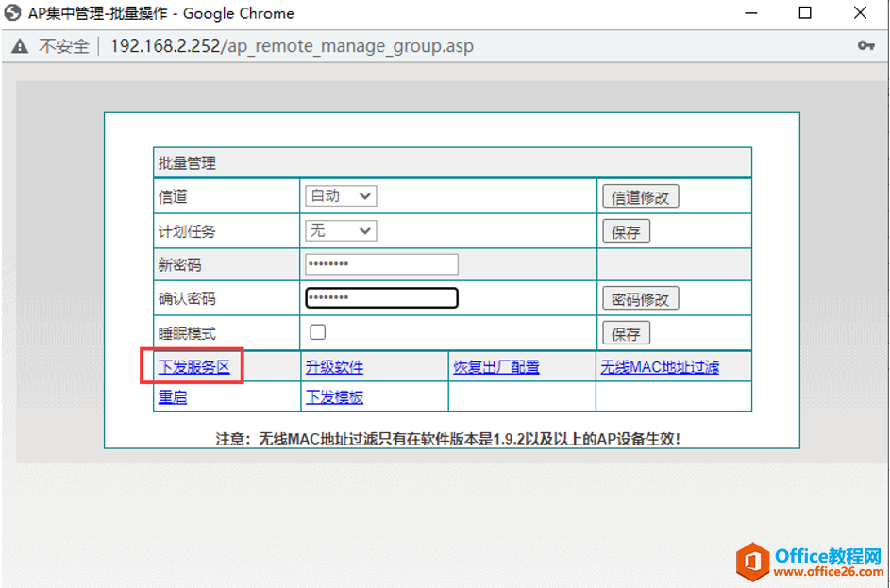The image size is (890, 588).
Task: Open the saved password key icon
Action: click(x=865, y=45)
